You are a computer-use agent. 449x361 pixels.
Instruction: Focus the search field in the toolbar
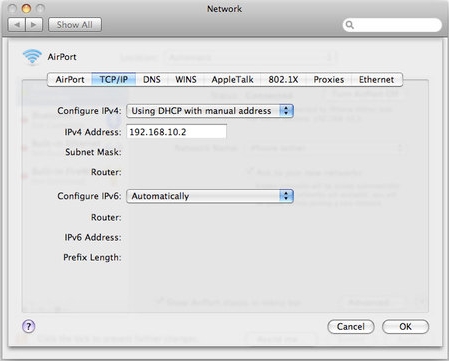(x=392, y=25)
